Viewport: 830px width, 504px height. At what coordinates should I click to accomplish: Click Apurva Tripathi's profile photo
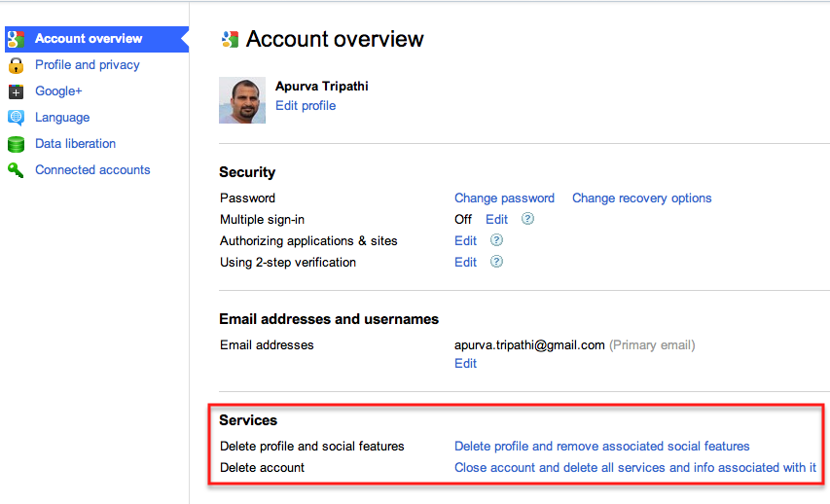242,100
